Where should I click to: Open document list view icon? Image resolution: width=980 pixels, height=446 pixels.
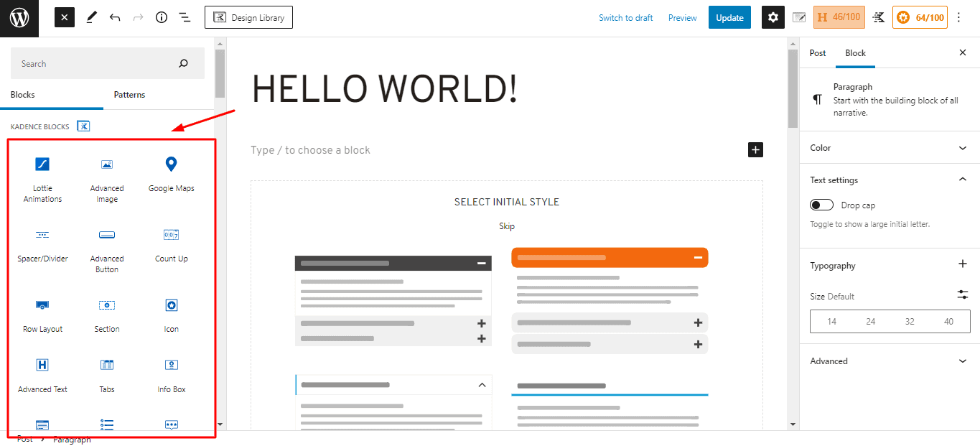click(185, 18)
